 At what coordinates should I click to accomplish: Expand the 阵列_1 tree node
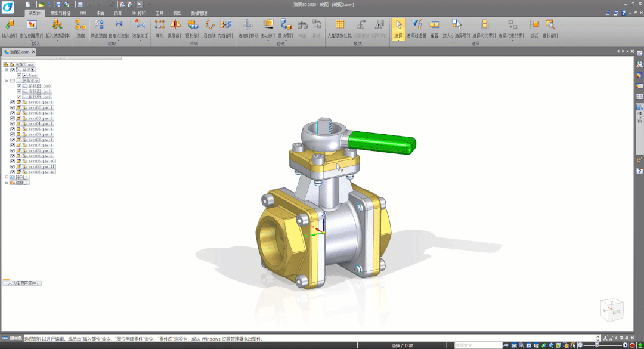pyautogui.click(x=7, y=177)
